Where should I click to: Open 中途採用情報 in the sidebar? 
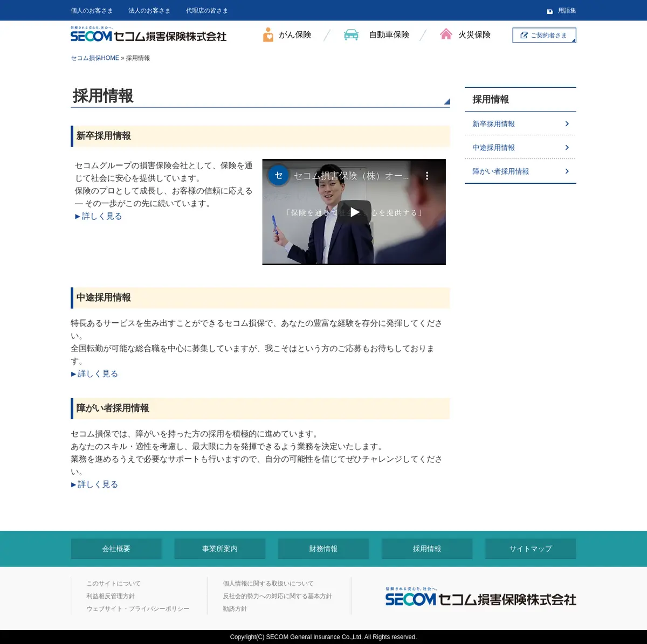click(x=520, y=148)
